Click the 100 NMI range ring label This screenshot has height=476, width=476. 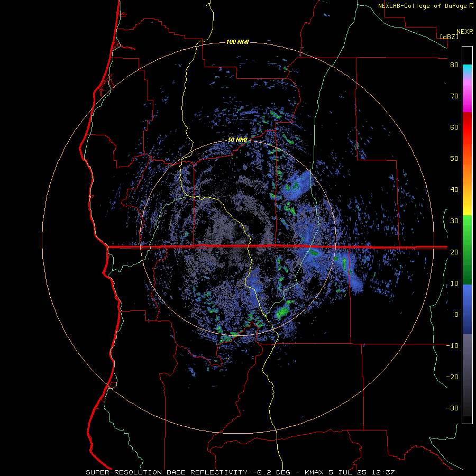(x=237, y=42)
